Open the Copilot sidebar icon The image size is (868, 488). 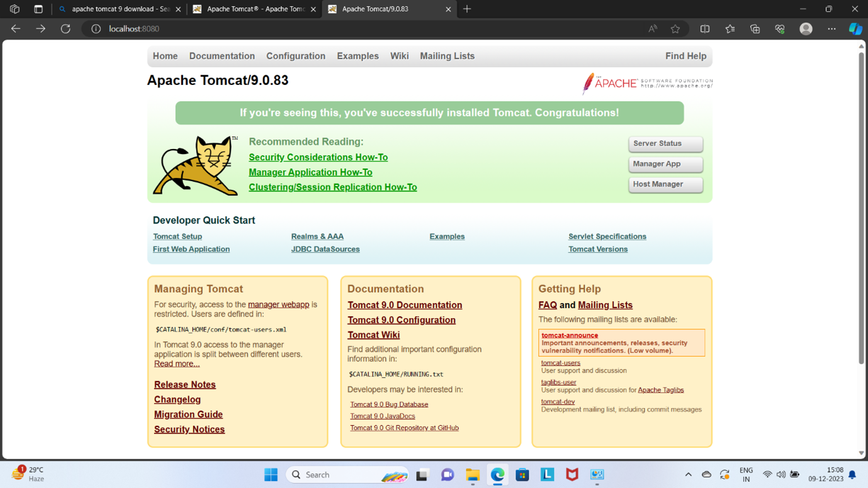coord(855,29)
